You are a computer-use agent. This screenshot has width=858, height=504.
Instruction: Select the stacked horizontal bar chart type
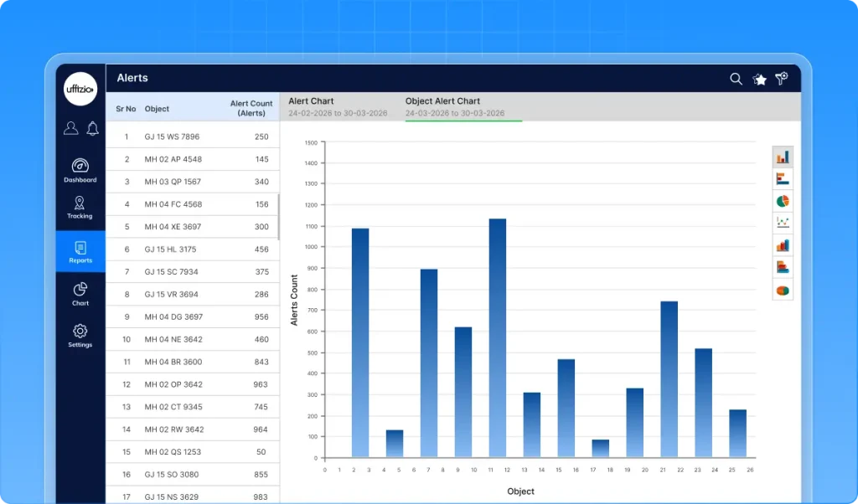pos(783,267)
